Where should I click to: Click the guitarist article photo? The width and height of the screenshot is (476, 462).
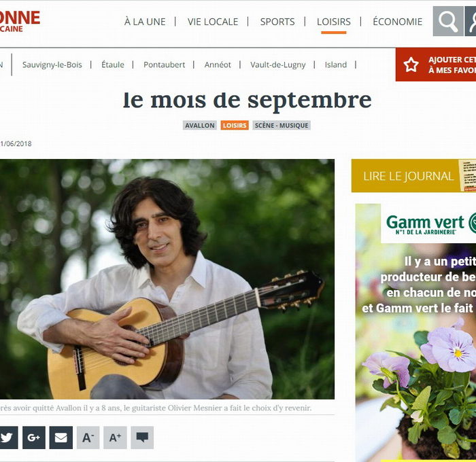coord(167,279)
